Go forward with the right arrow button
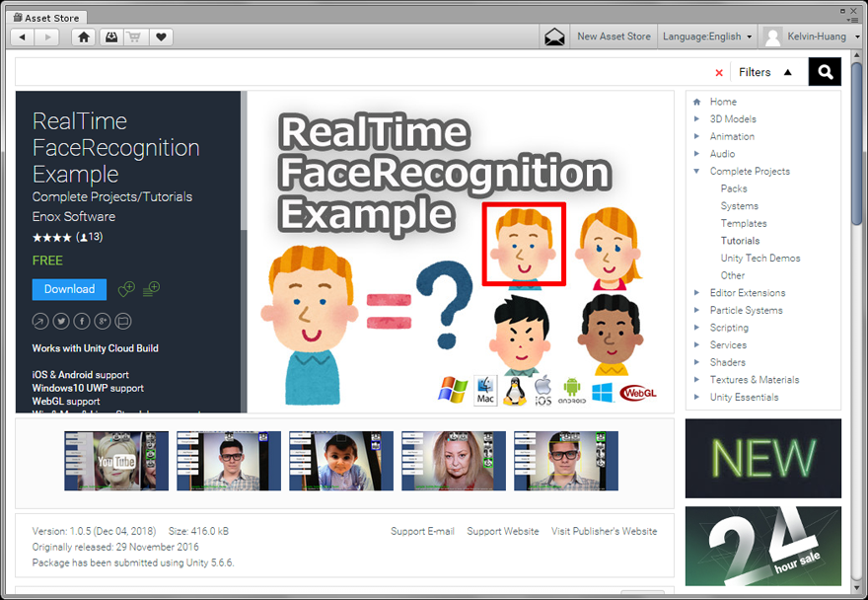Viewport: 868px width, 600px height. click(47, 37)
